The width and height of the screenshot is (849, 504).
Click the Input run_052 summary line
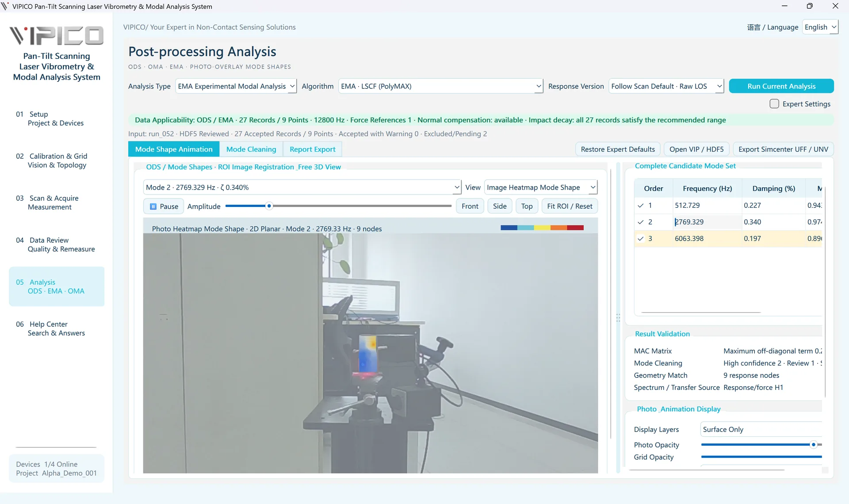pyautogui.click(x=307, y=134)
